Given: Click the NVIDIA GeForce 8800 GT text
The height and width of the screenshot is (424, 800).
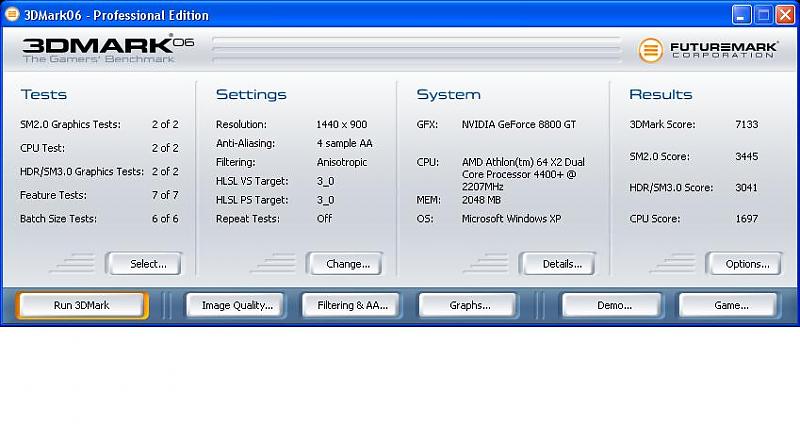Looking at the screenshot, I should (x=519, y=124).
